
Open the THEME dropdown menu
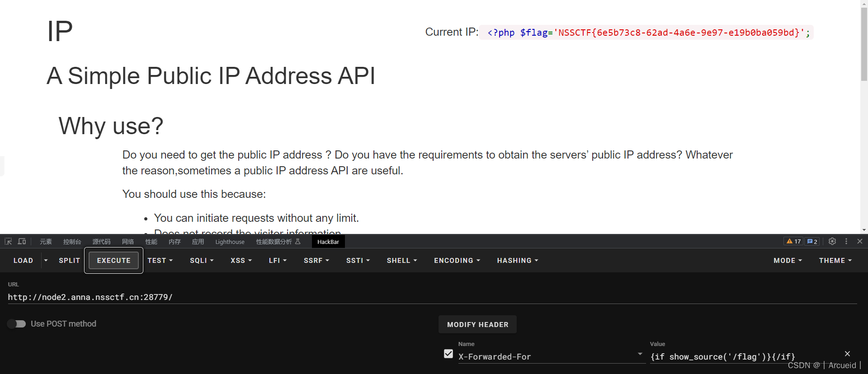pyautogui.click(x=835, y=261)
